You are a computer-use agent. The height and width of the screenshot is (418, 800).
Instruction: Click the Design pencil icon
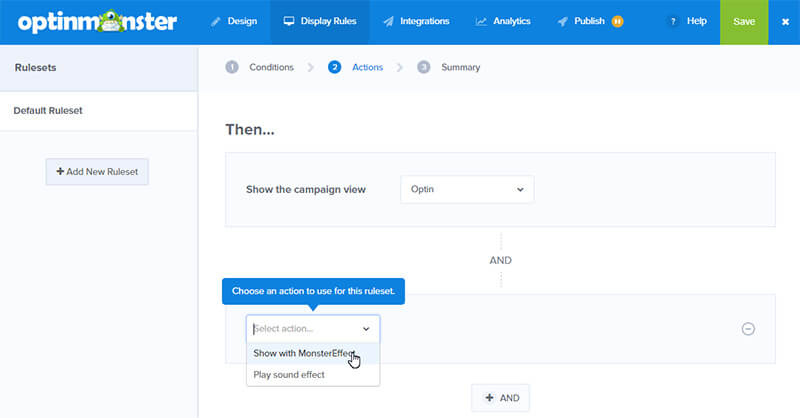tap(216, 21)
